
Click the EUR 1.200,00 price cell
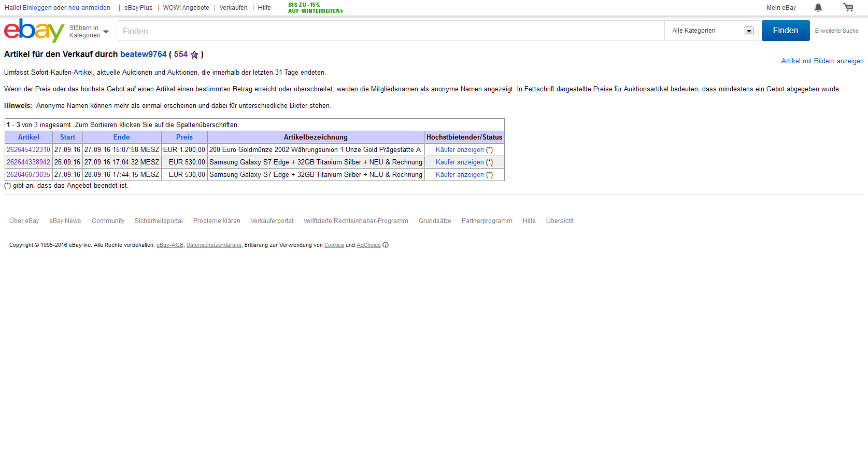point(184,150)
